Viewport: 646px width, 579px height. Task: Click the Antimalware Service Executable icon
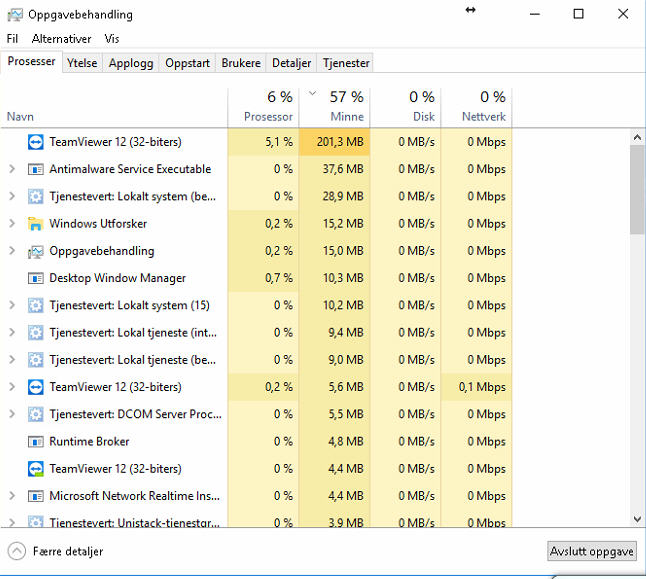point(35,169)
